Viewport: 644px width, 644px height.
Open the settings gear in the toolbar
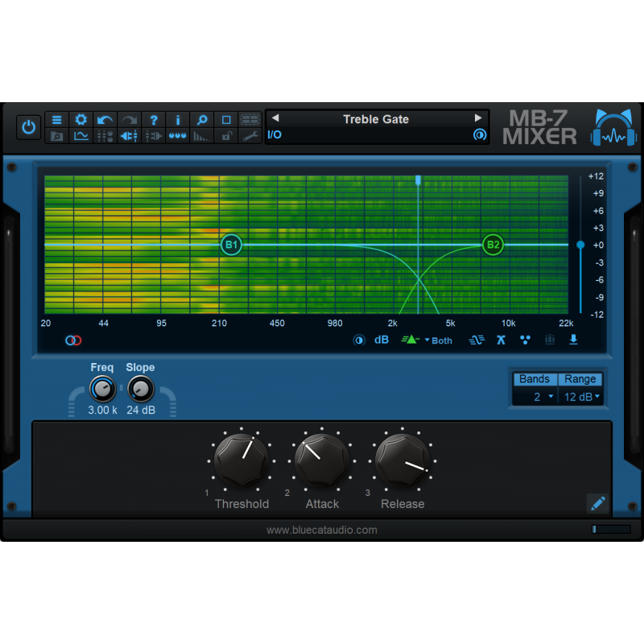coord(80,118)
